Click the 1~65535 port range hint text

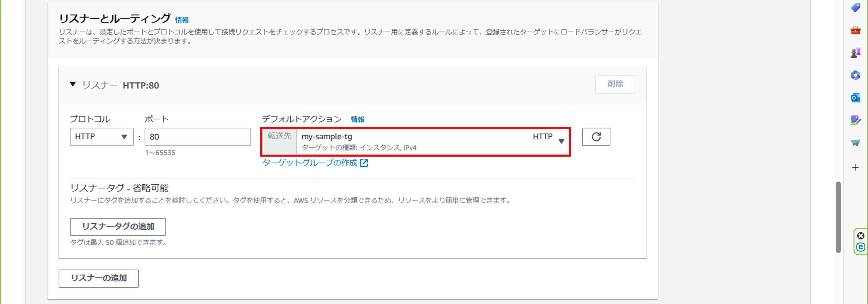(x=160, y=153)
